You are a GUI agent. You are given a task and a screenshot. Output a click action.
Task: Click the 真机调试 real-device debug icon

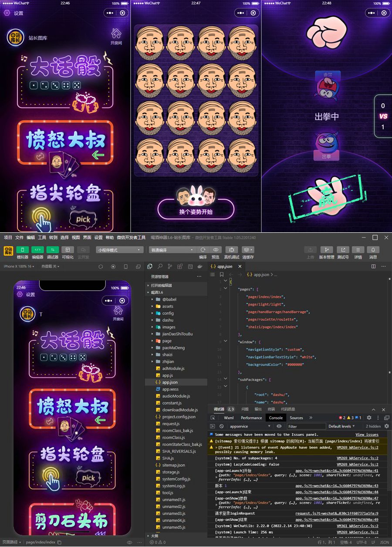[x=231, y=250]
